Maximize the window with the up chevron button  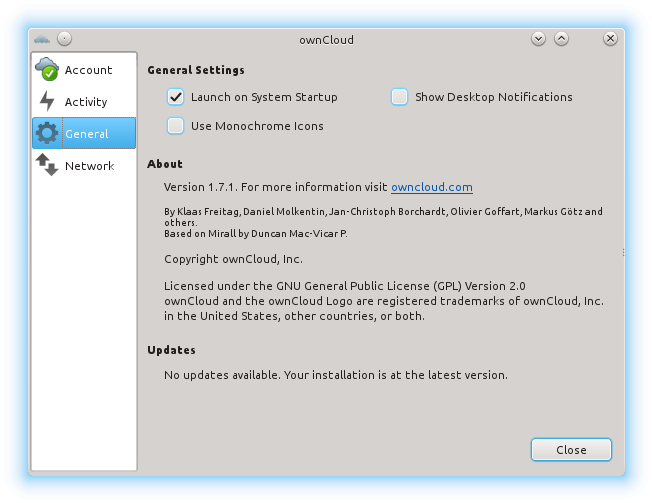(561, 39)
